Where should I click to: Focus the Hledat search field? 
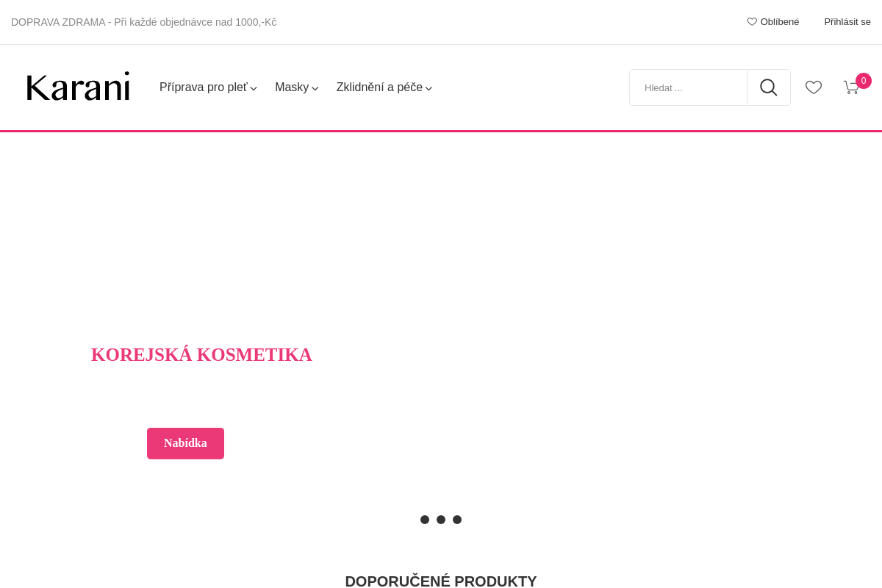[689, 87]
